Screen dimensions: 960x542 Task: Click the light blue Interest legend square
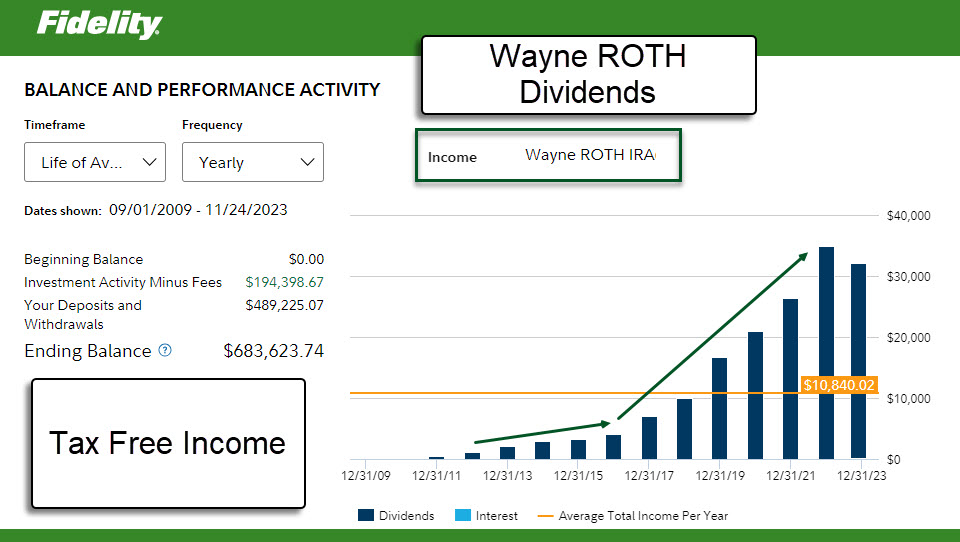pos(462,516)
